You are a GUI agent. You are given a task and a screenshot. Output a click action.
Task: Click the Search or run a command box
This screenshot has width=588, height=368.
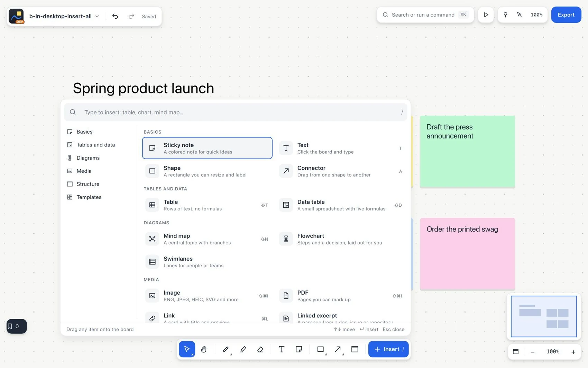point(425,15)
